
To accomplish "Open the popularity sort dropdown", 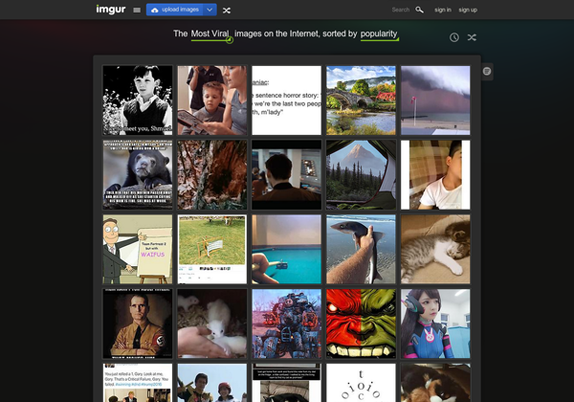I will [379, 34].
